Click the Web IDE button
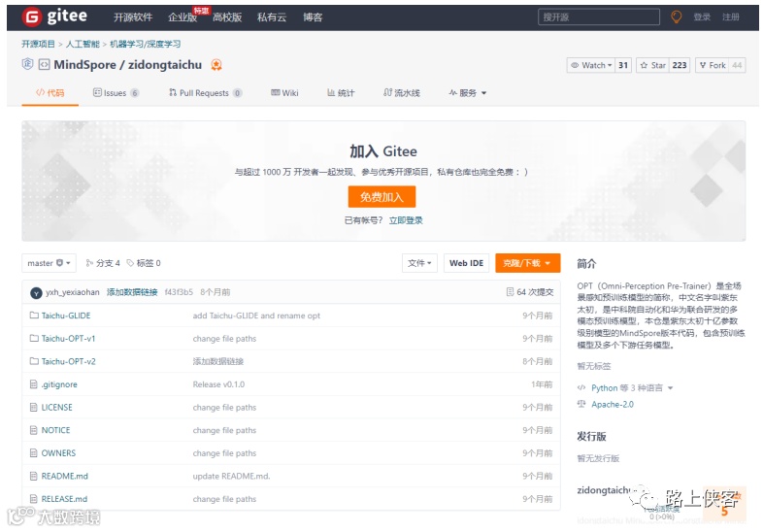The image size is (763, 532). (466, 263)
